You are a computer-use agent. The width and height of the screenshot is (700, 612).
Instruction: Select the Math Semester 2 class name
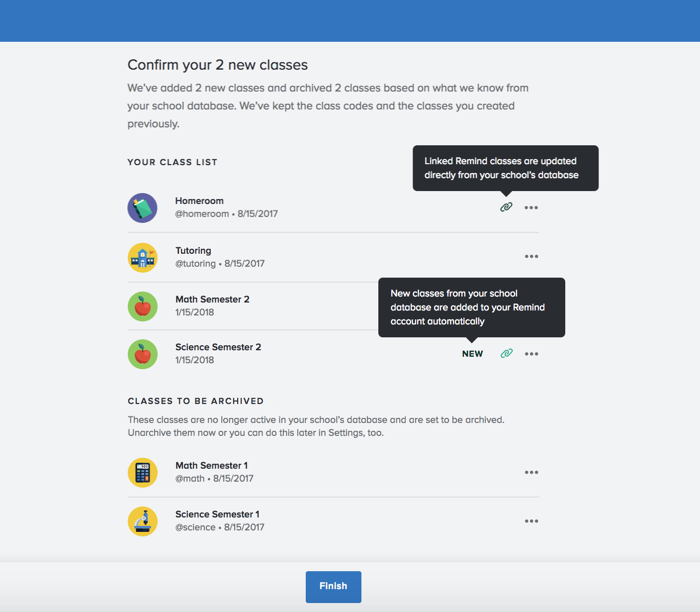(x=212, y=300)
